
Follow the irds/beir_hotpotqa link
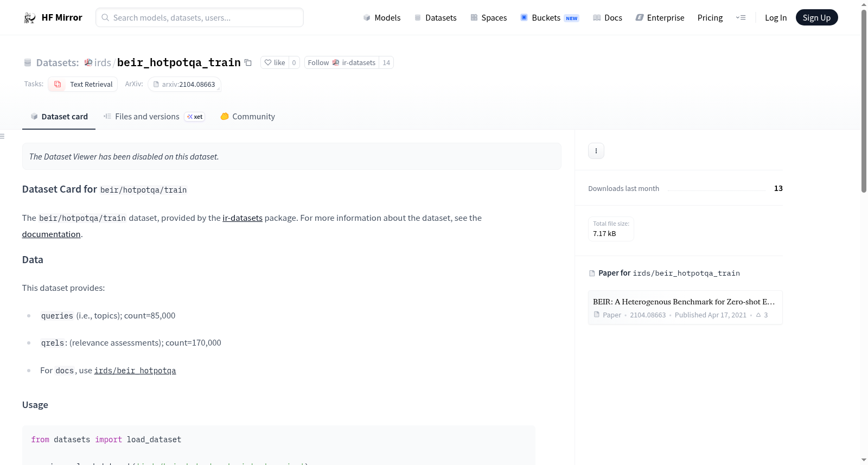[135, 371]
